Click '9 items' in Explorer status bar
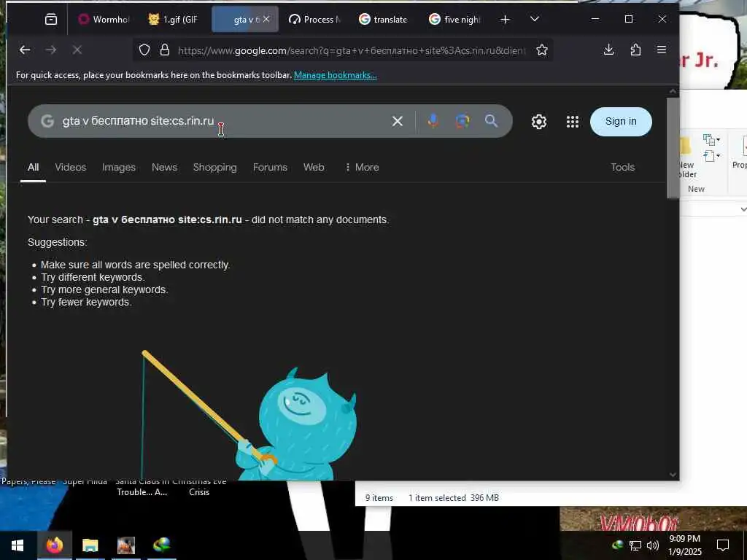Image resolution: width=747 pixels, height=560 pixels. click(379, 497)
